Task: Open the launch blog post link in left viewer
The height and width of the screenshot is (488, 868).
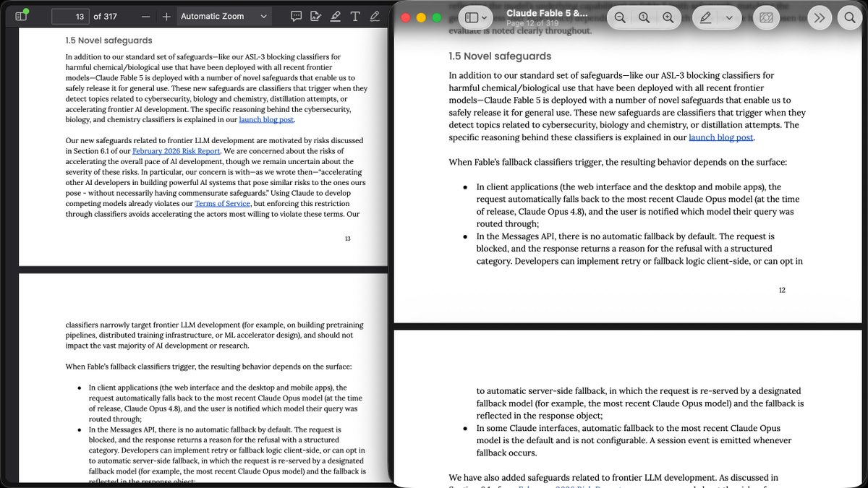Action: tap(266, 120)
